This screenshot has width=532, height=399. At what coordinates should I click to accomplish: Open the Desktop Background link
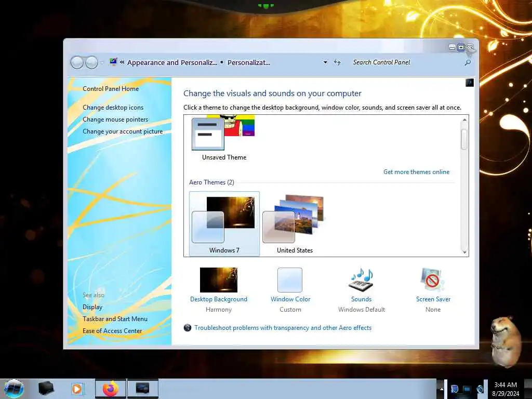pyautogui.click(x=219, y=299)
